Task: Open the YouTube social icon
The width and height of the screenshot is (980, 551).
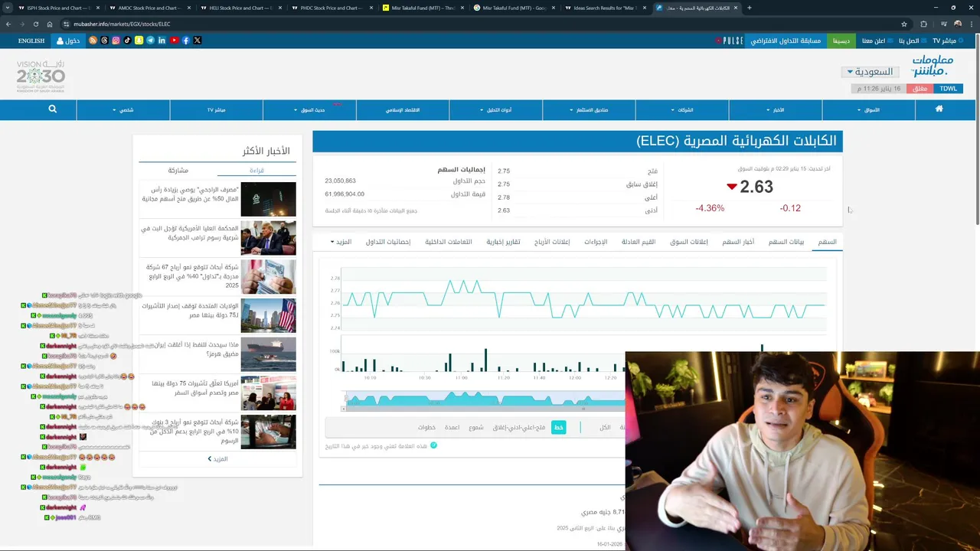Action: pyautogui.click(x=175, y=41)
